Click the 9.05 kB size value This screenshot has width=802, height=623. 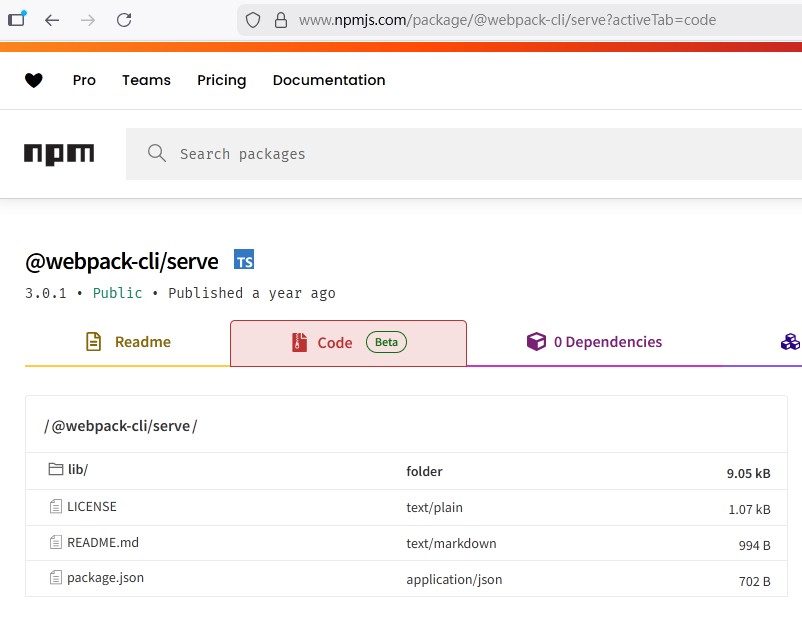(748, 473)
